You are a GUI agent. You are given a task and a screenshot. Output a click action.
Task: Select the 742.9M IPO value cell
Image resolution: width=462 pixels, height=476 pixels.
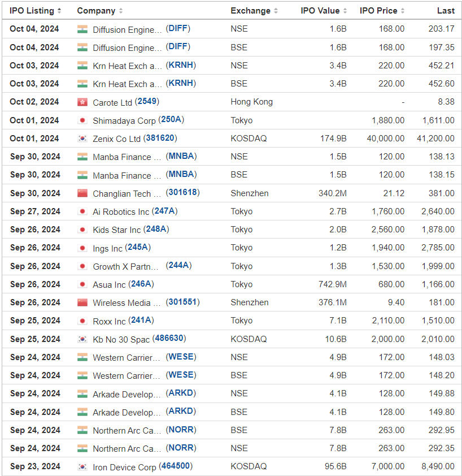coord(333,284)
